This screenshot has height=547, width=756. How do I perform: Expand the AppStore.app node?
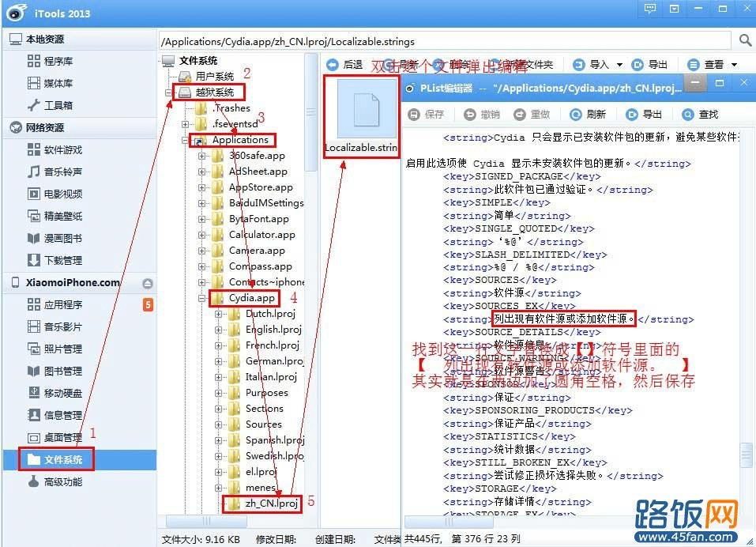[x=202, y=187]
